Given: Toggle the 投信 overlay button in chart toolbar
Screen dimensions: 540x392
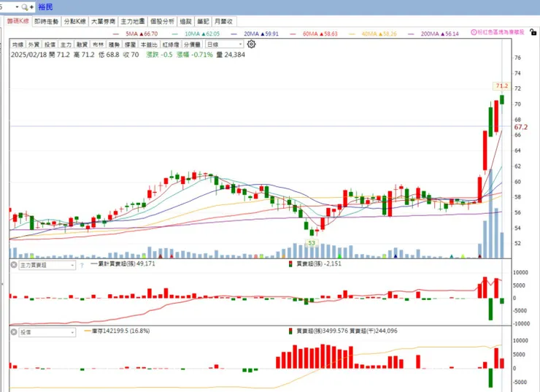Looking at the screenshot, I should (x=50, y=45).
